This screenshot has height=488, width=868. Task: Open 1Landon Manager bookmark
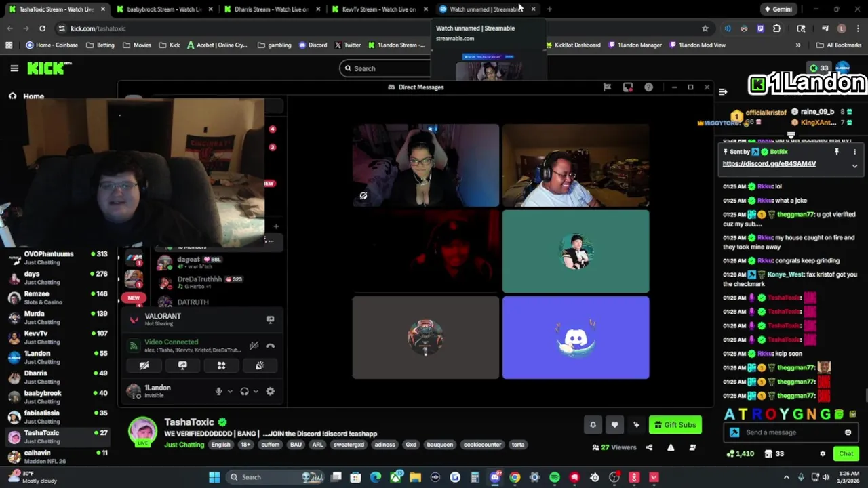[635, 45]
